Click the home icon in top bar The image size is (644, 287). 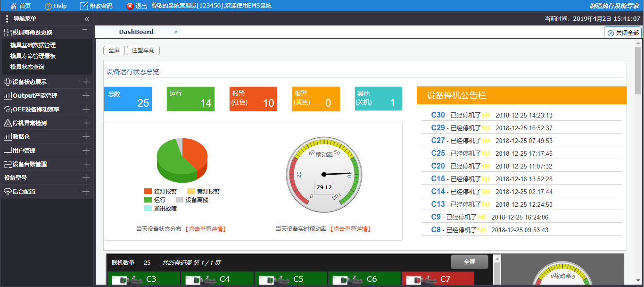tap(13, 6)
